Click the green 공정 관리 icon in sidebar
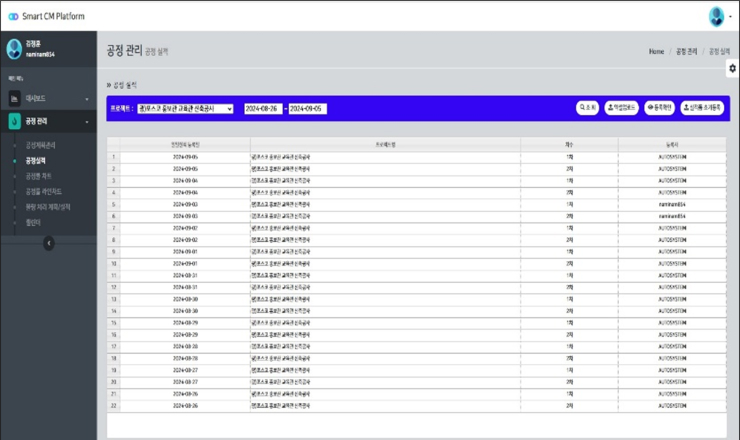740x440 pixels. (15, 121)
